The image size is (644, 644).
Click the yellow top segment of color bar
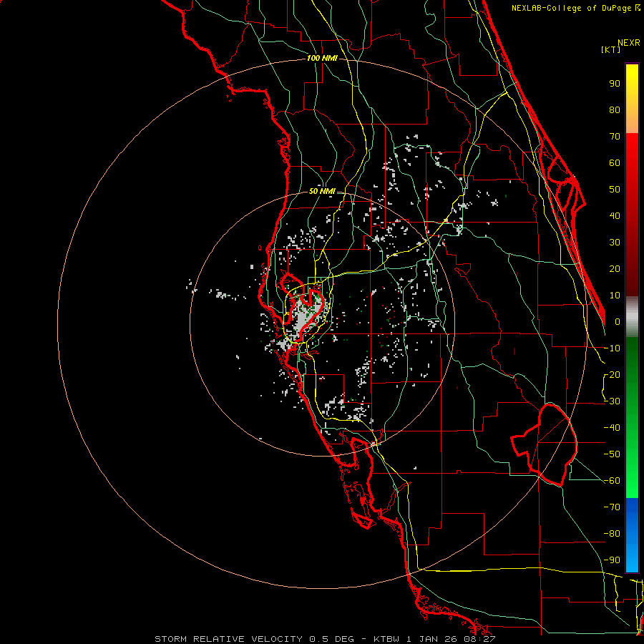[632, 99]
